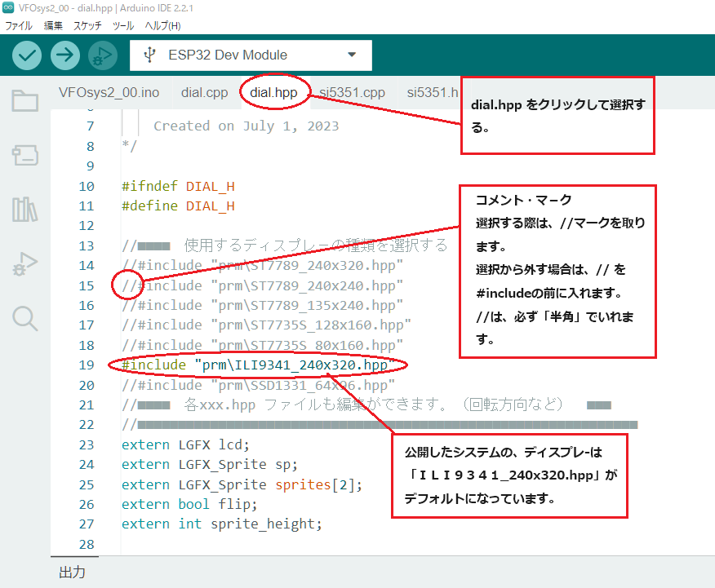Click line number 15 in the gutter
Image resolution: width=715 pixels, height=588 pixels.
[87, 285]
